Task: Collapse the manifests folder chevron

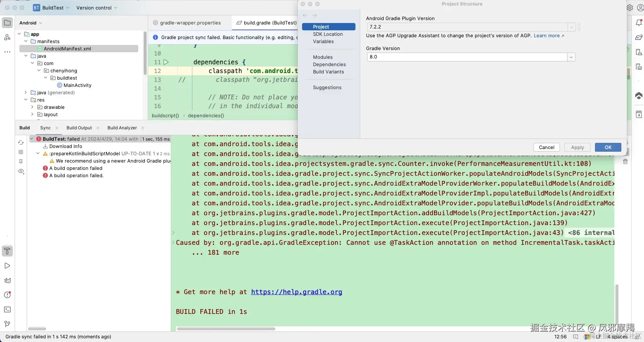Action: pos(26,41)
